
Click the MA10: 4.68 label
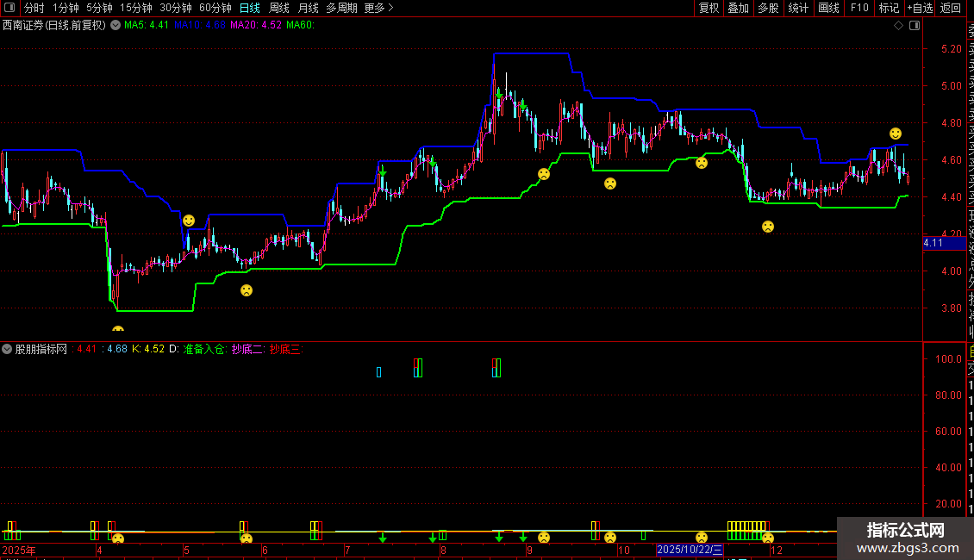tap(199, 25)
